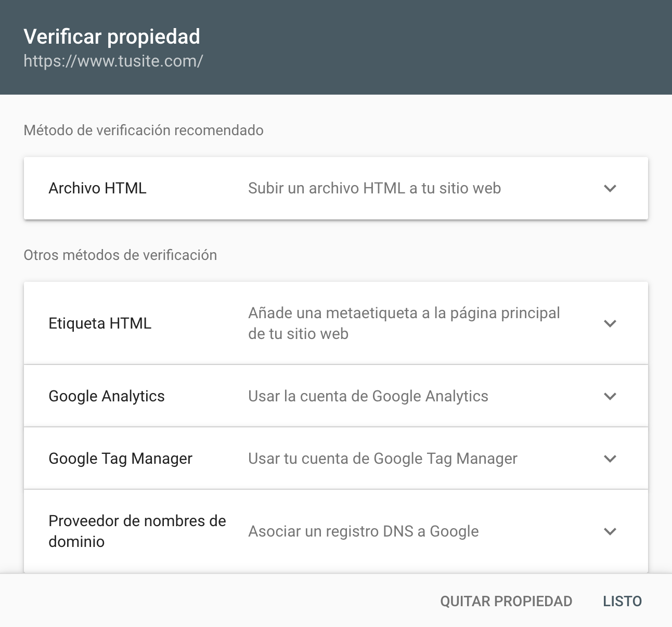Click "Asociar un registro DNS a Google"
Screen dimensions: 672x627
coord(364,531)
